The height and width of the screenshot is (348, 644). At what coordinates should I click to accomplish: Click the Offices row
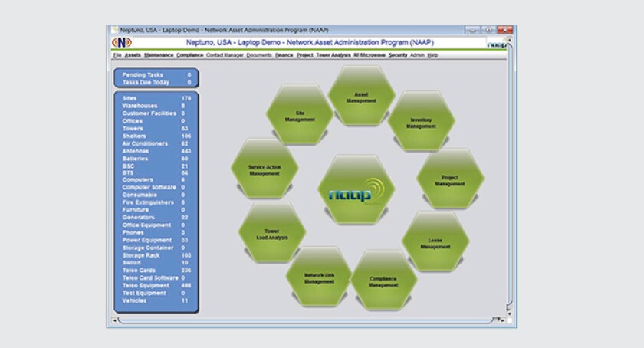[x=156, y=121]
